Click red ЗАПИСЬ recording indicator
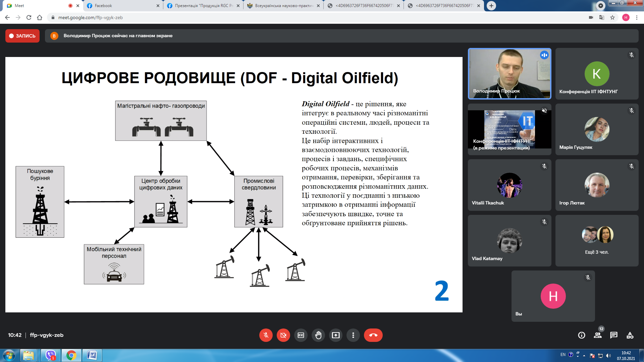The height and width of the screenshot is (362, 644). click(22, 36)
